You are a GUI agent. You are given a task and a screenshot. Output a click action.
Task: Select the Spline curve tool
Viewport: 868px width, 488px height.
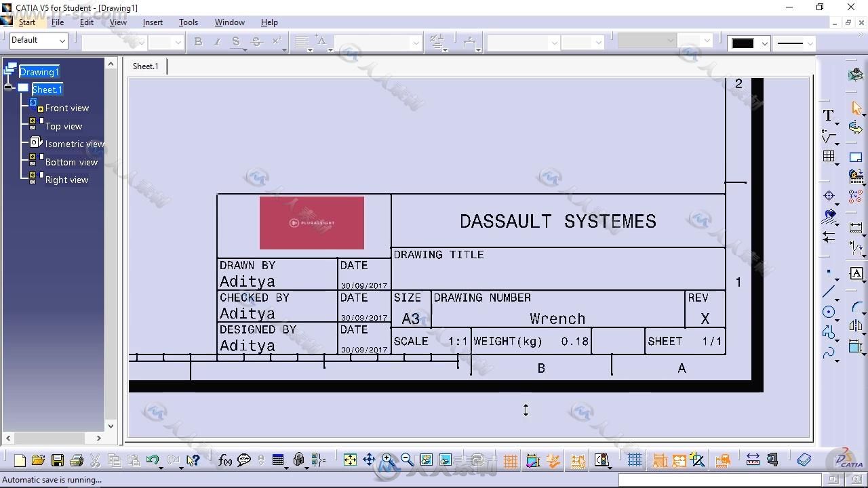point(829,353)
